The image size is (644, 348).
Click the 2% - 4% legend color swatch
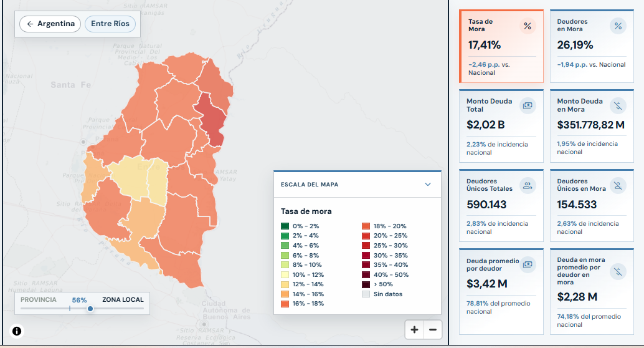(285, 236)
